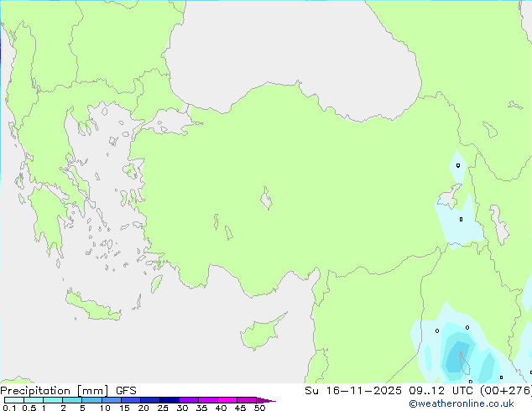Click the 35–40 mm legend color swatch

tap(207, 400)
